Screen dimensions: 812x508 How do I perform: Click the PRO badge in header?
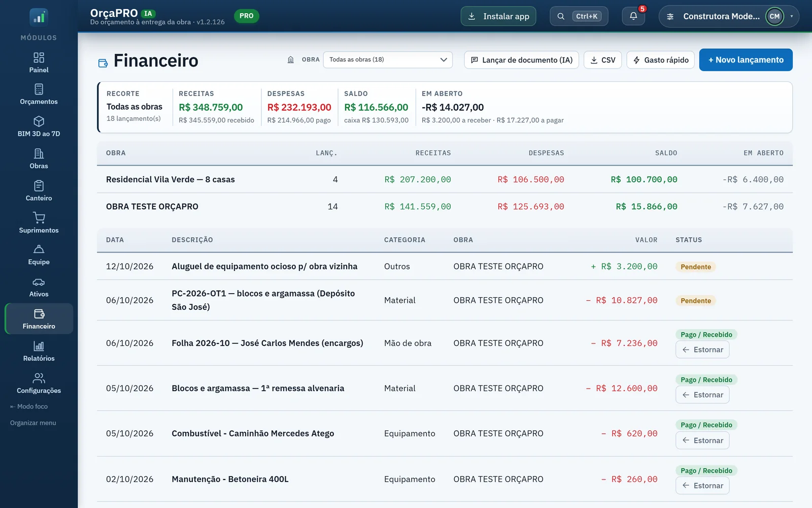(x=246, y=16)
